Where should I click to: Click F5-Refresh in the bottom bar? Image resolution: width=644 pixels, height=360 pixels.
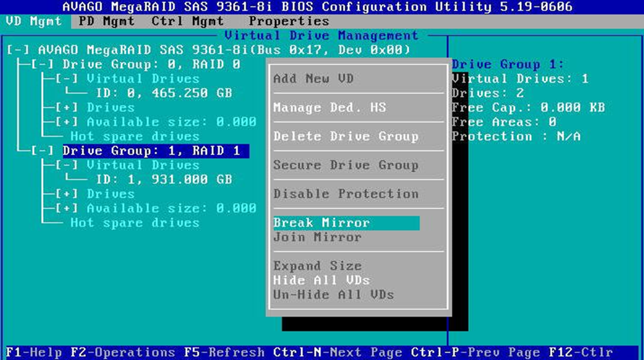click(224, 352)
